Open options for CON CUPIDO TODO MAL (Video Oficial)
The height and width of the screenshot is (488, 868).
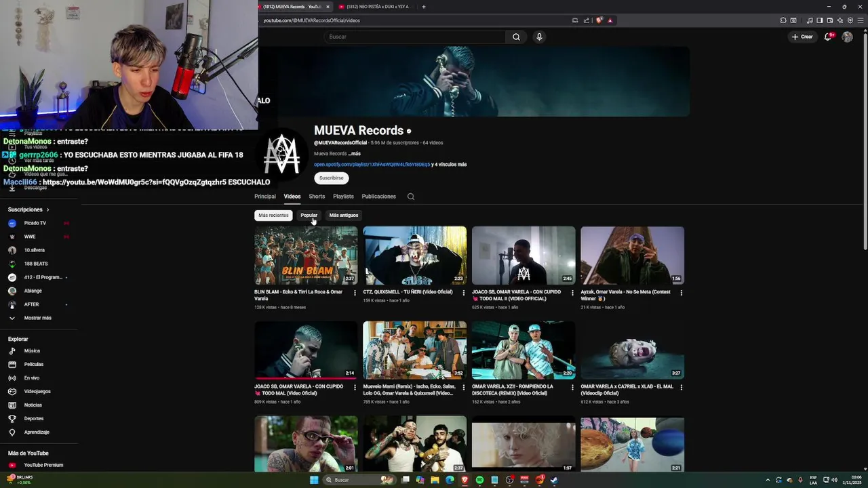click(355, 388)
